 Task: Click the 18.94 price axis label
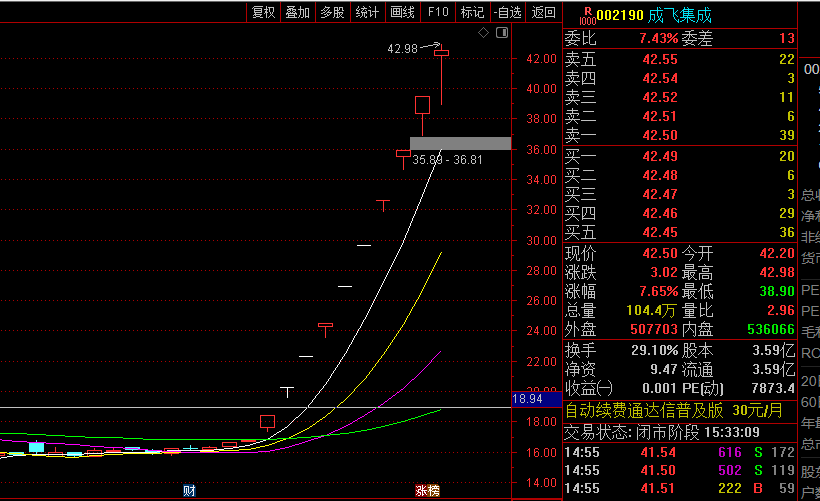click(x=537, y=399)
